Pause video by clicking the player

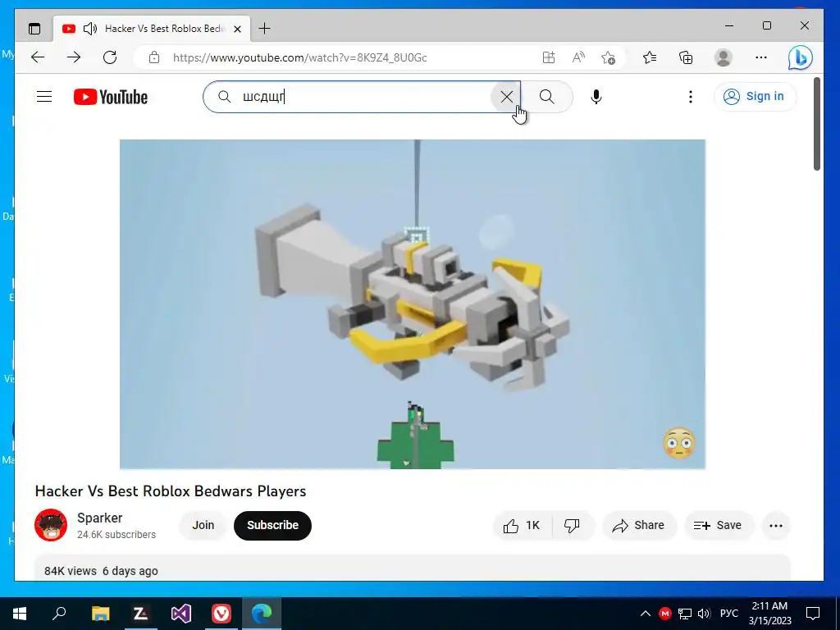[413, 304]
